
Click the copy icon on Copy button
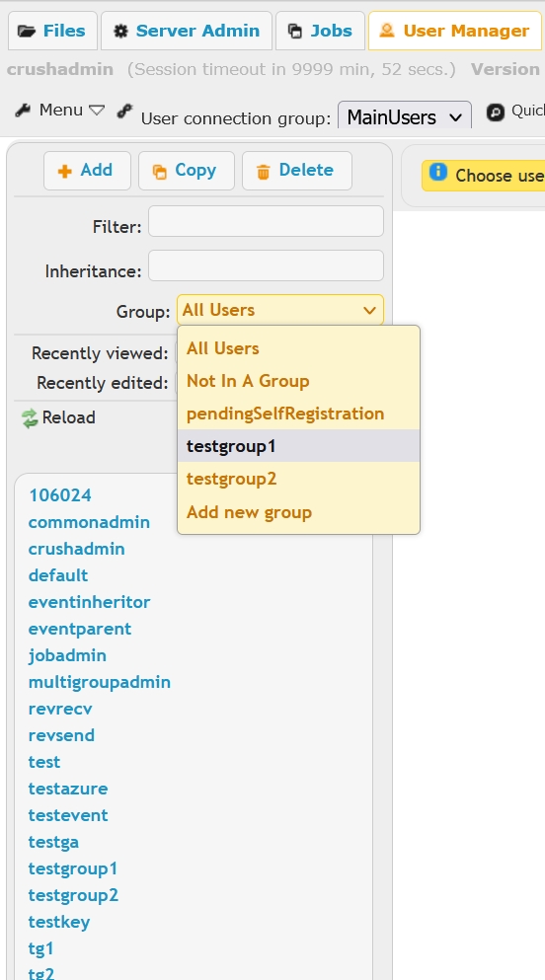tap(160, 172)
